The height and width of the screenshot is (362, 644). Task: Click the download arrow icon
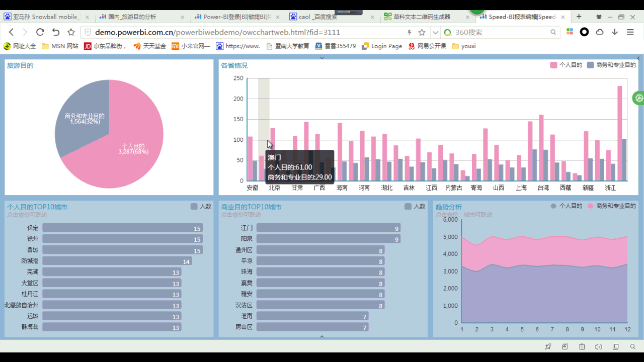point(615,32)
